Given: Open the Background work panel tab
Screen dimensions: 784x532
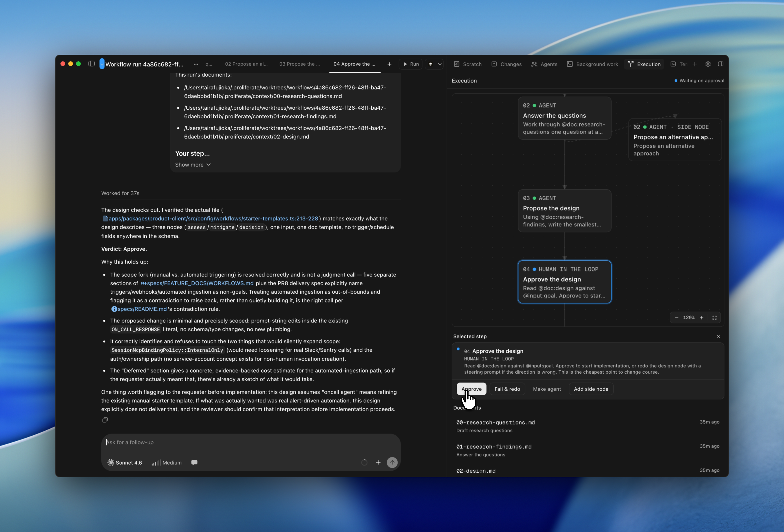Looking at the screenshot, I should (592, 64).
